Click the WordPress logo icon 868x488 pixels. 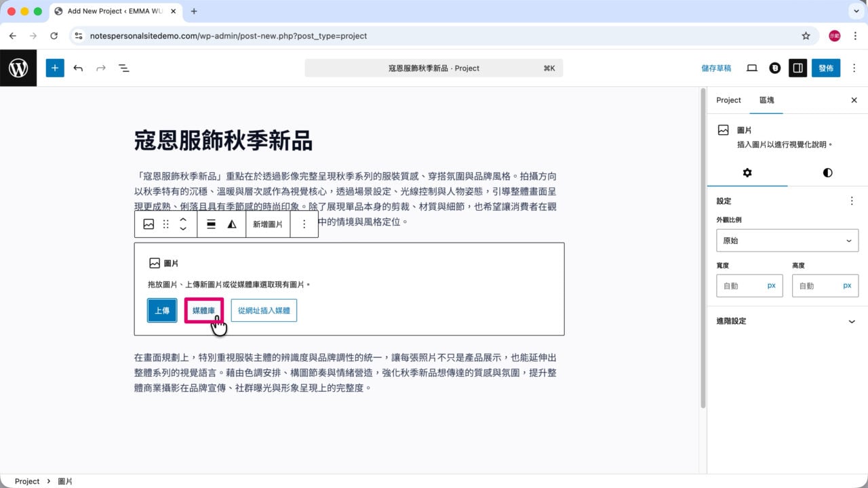tap(18, 68)
